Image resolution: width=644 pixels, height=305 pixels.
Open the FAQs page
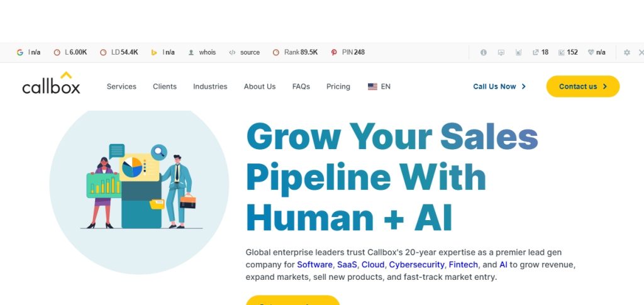tap(301, 87)
